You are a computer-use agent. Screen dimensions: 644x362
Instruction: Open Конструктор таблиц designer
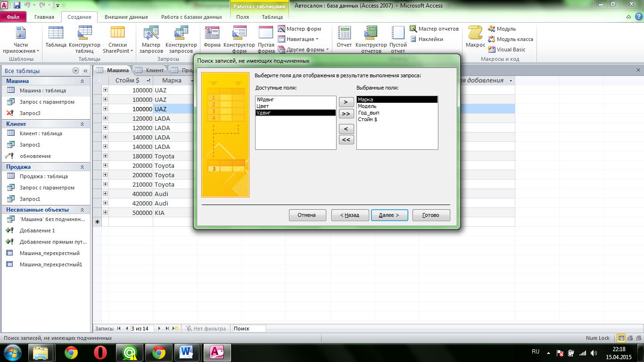point(85,40)
